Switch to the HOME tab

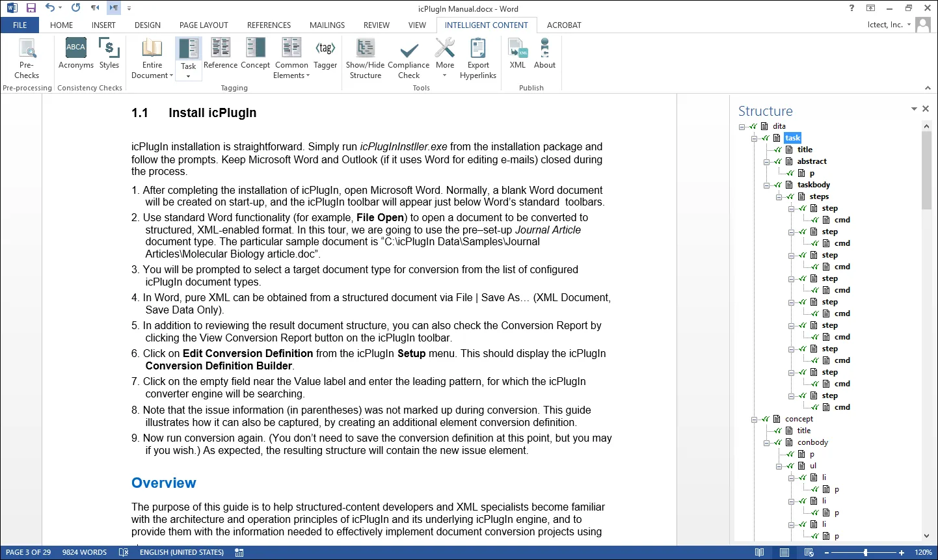[62, 25]
